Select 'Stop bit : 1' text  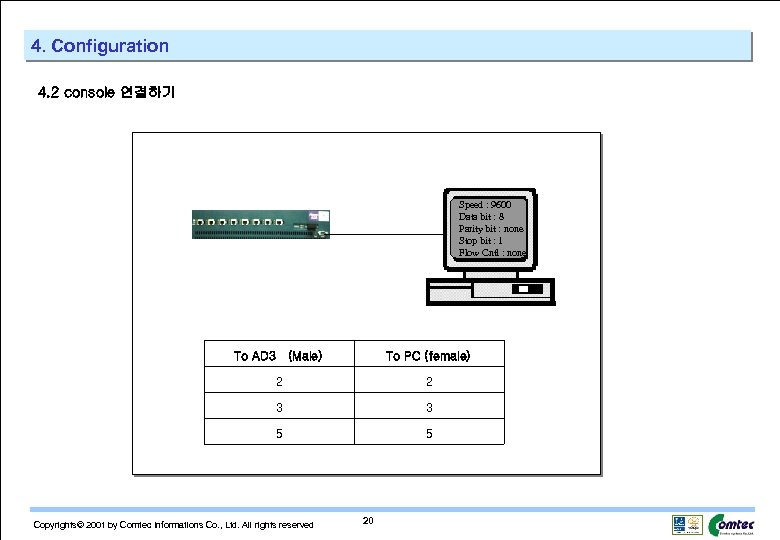tap(481, 240)
